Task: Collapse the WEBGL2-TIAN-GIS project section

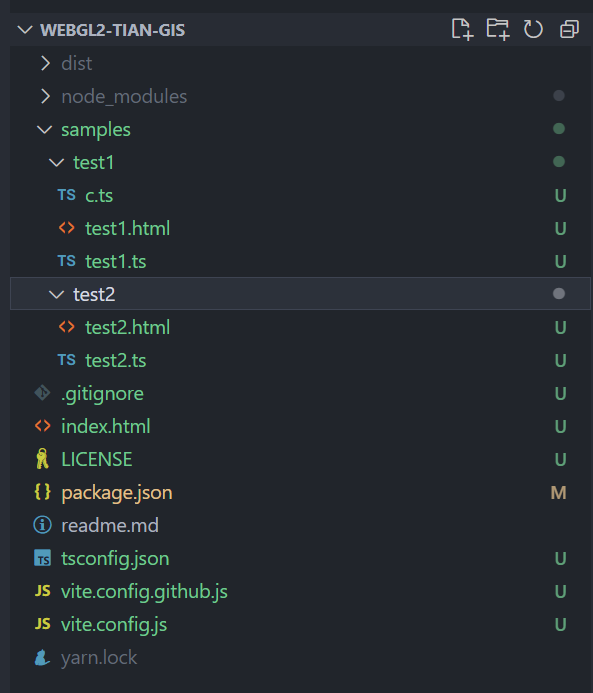Action: point(25,30)
